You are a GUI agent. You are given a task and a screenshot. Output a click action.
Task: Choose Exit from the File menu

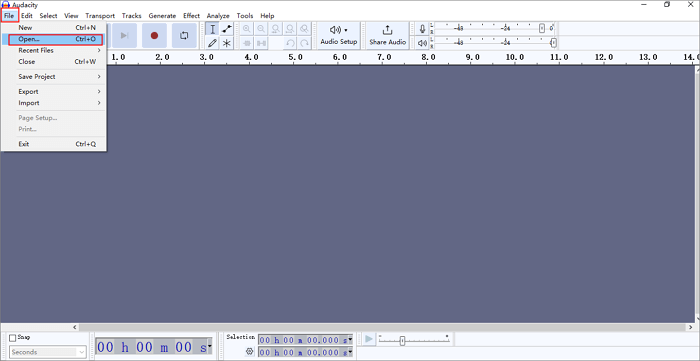coord(54,144)
